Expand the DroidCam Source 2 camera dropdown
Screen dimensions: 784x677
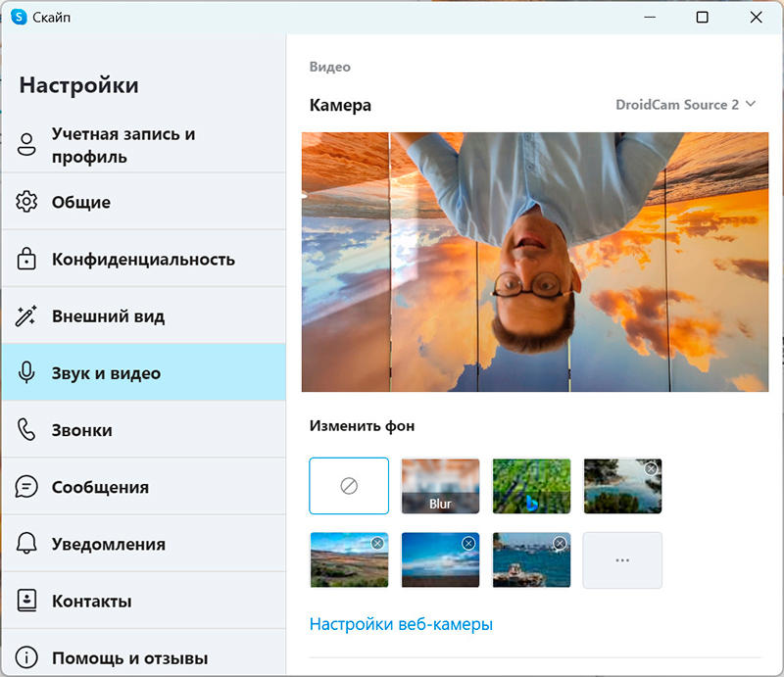point(686,105)
